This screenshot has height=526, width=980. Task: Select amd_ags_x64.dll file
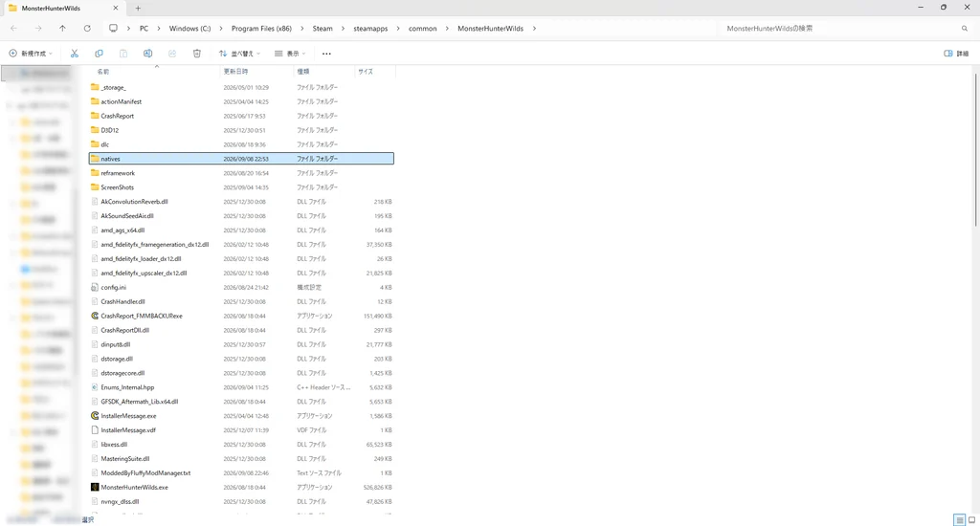[x=122, y=230]
